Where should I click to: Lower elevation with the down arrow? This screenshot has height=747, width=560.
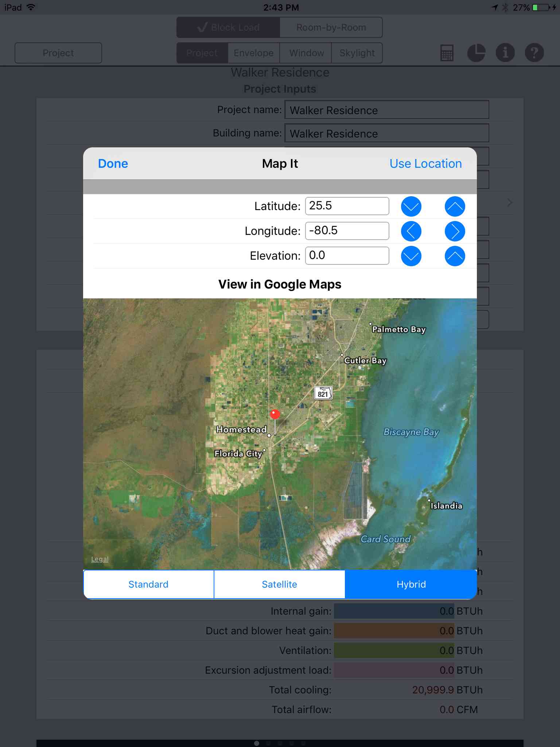411,256
